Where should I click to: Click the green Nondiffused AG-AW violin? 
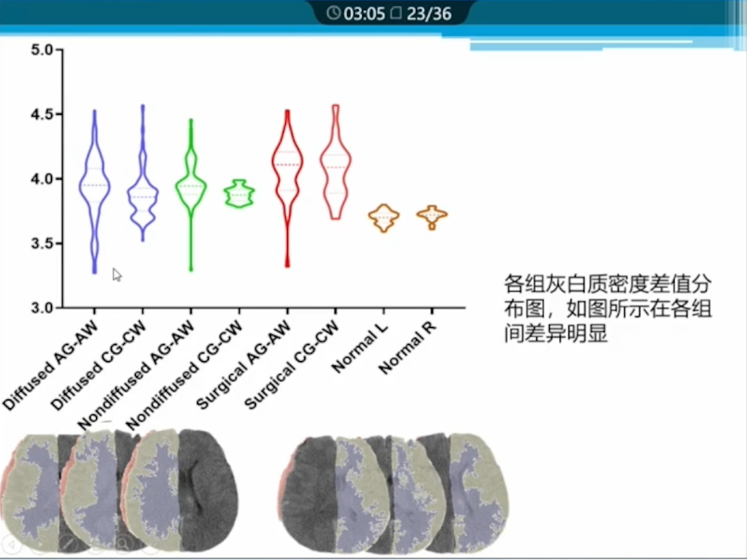pyautogui.click(x=190, y=187)
